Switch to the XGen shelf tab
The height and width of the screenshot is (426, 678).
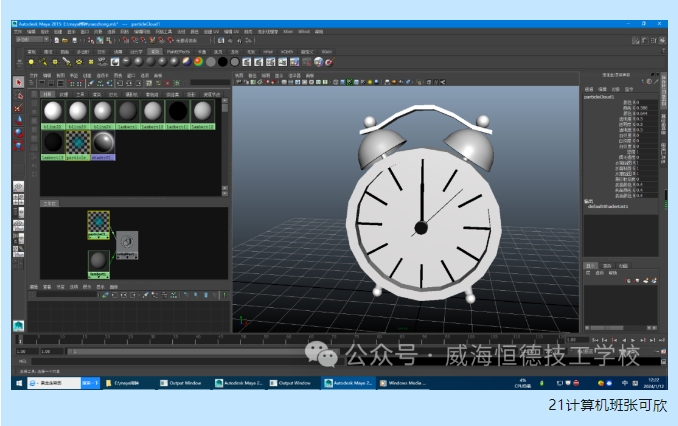pos(326,51)
